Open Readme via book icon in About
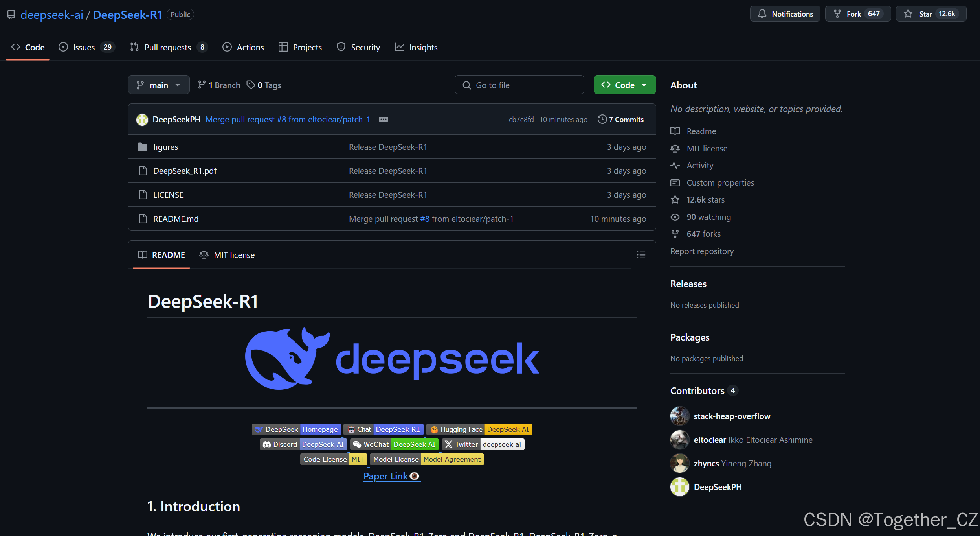 pyautogui.click(x=675, y=131)
